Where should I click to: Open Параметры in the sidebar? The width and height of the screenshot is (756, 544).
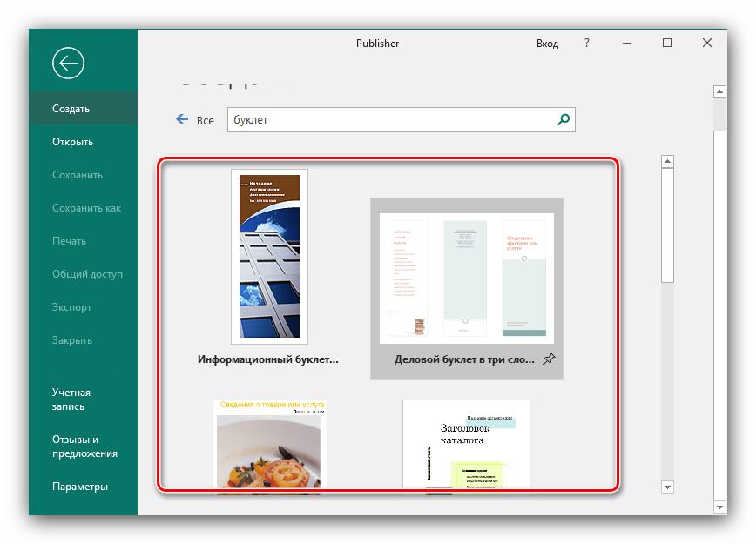[x=80, y=487]
